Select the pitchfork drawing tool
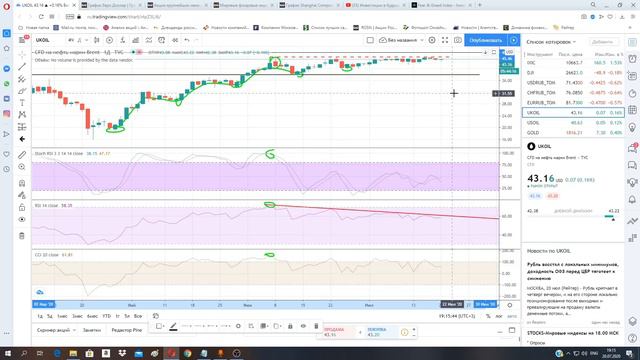Screen dimensions: 640x360 click(22, 79)
